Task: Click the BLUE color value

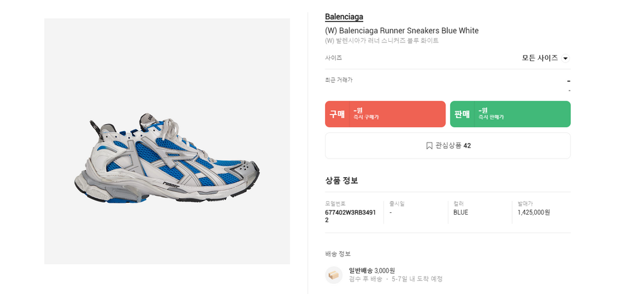Action: 460,212
